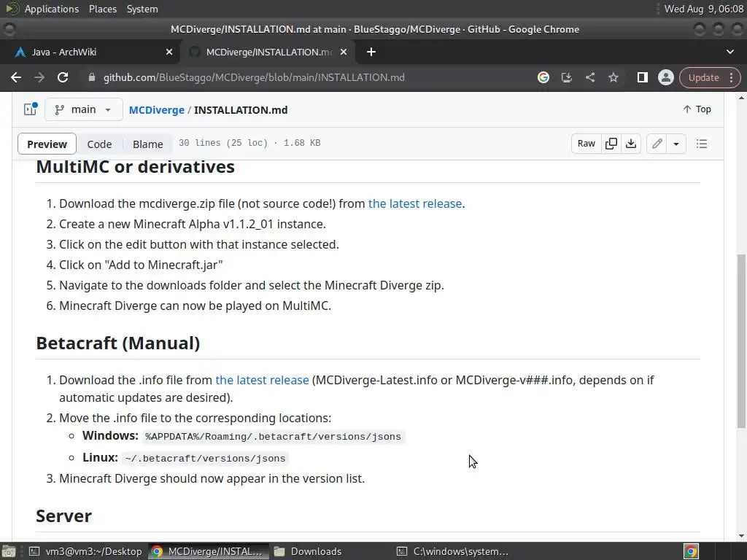Screen dimensions: 747x560
Task: Click the Raw button
Action: point(586,144)
